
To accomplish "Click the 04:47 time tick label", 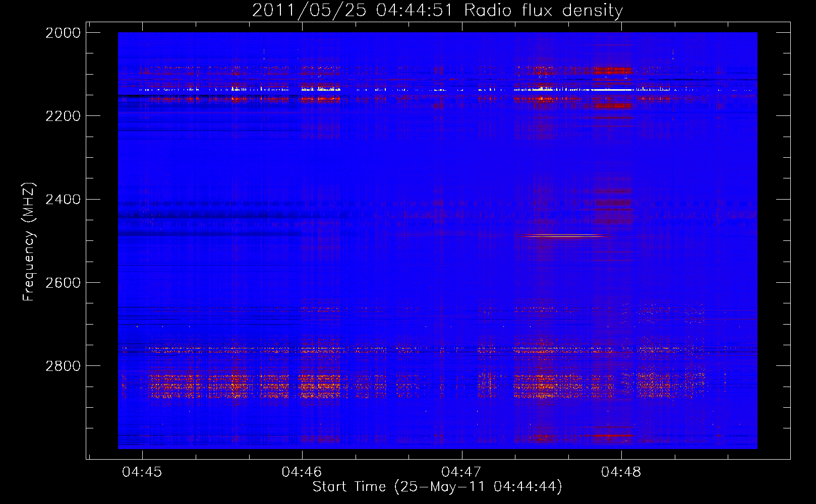I will pyautogui.click(x=461, y=472).
